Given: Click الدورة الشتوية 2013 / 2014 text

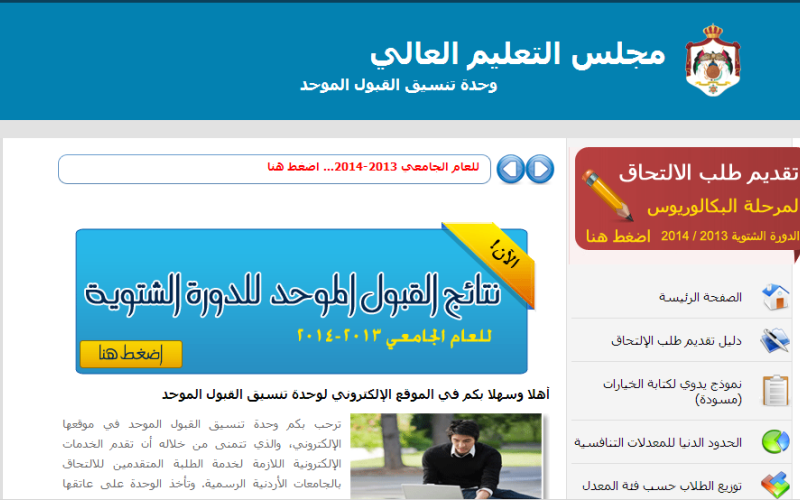Looking at the screenshot, I should coord(730,236).
